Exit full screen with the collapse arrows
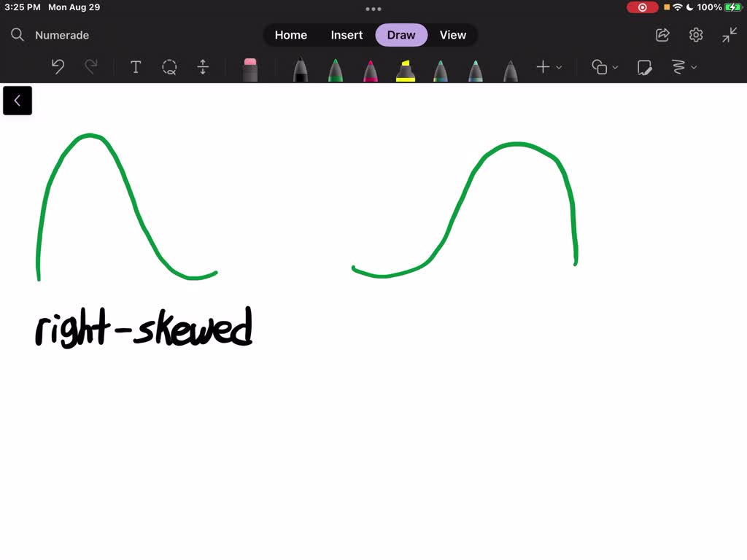 point(729,35)
